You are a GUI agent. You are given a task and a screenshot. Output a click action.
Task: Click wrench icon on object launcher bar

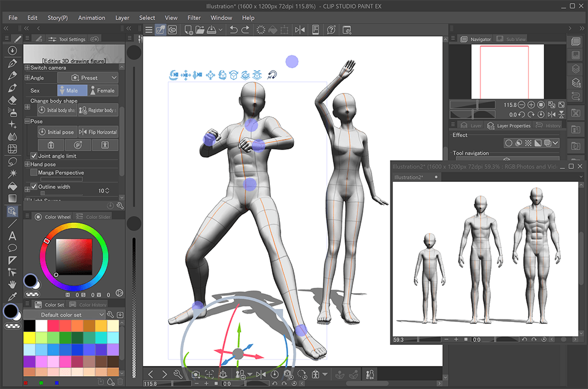click(x=178, y=374)
